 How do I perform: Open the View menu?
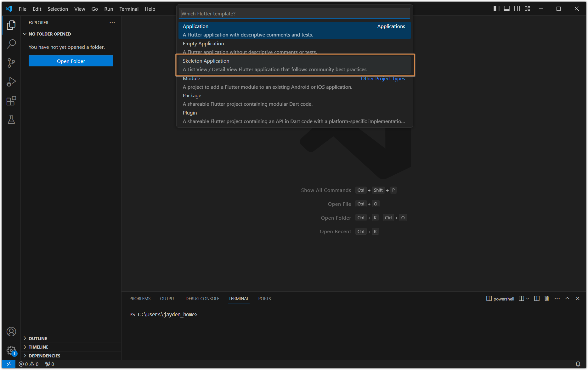point(80,9)
